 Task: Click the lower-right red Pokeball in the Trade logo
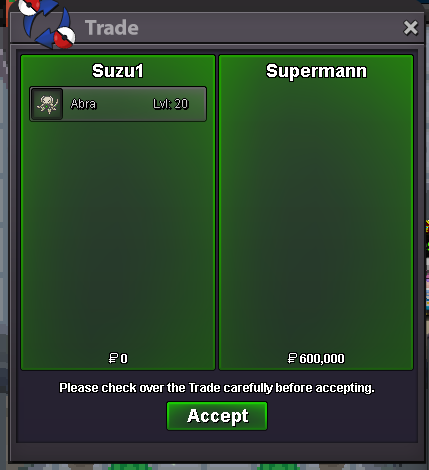(64, 38)
